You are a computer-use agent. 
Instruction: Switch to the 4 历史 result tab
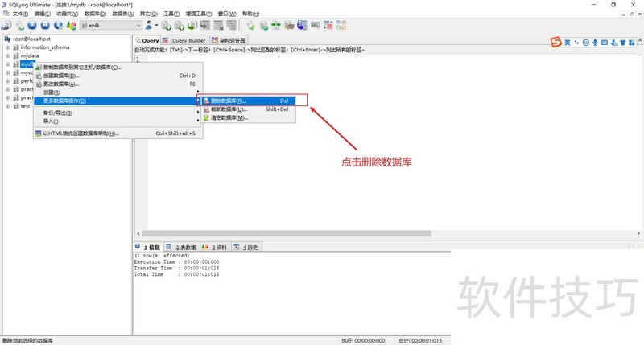tap(246, 248)
